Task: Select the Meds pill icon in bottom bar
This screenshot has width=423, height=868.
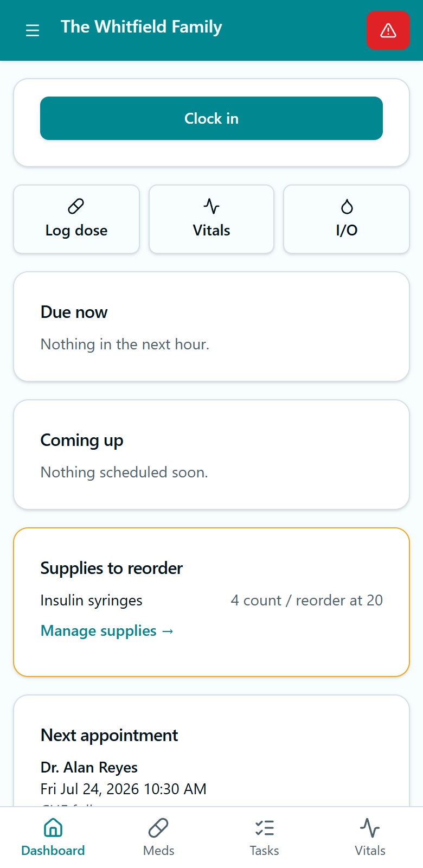Action: [158, 828]
